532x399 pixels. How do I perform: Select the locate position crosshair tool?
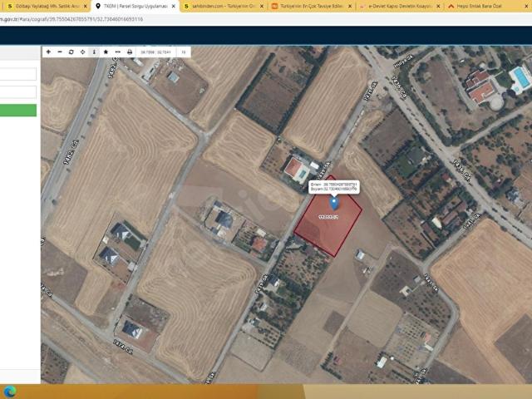click(x=83, y=52)
